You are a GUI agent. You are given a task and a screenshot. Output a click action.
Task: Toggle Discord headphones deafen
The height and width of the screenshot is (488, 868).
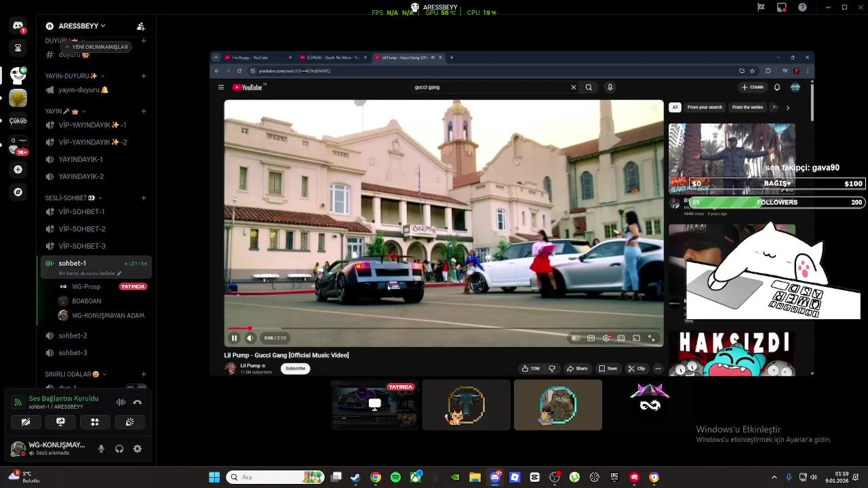click(119, 449)
